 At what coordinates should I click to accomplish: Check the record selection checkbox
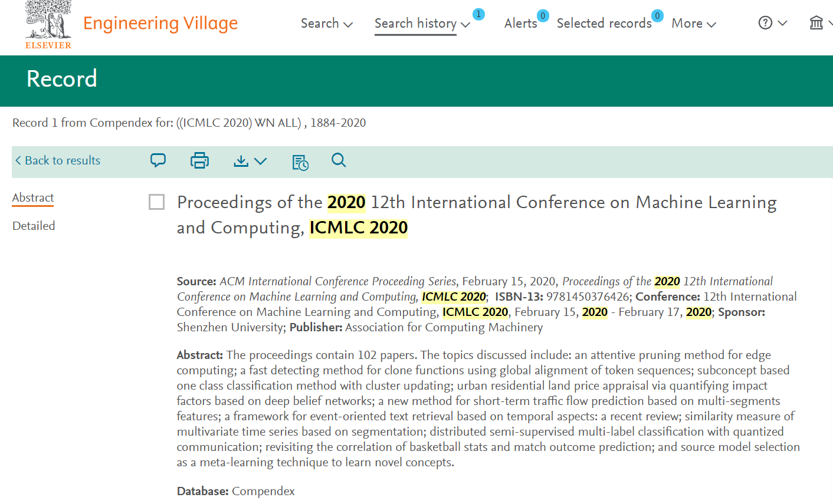(x=156, y=202)
